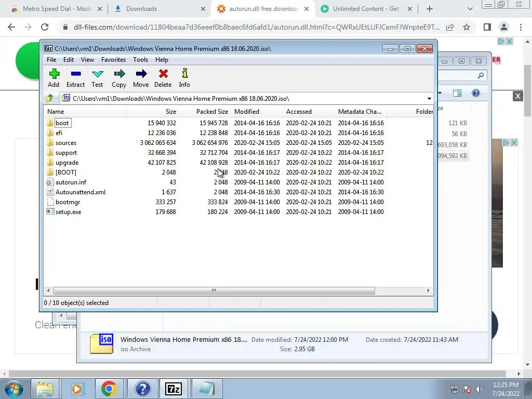Select the setup.exe file icon
The height and width of the screenshot is (399, 532).
[50, 211]
